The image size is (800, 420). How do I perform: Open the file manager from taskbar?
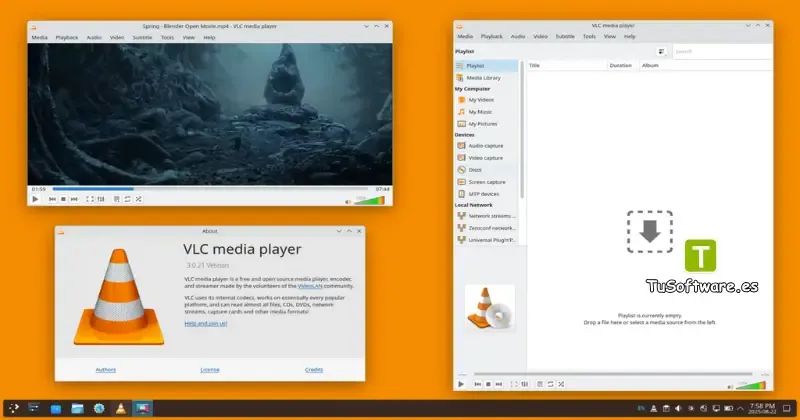point(78,408)
